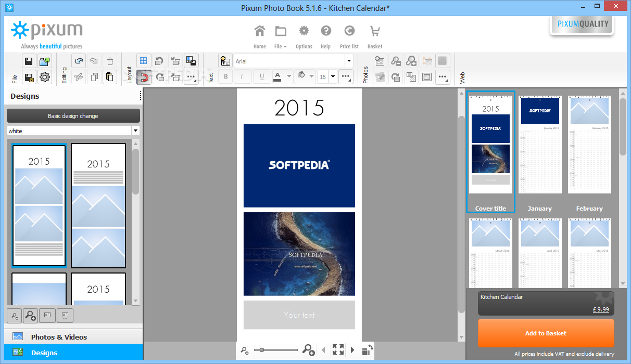This screenshot has height=364, width=631.
Task: Toggle Bold text formatting
Action: [x=225, y=77]
